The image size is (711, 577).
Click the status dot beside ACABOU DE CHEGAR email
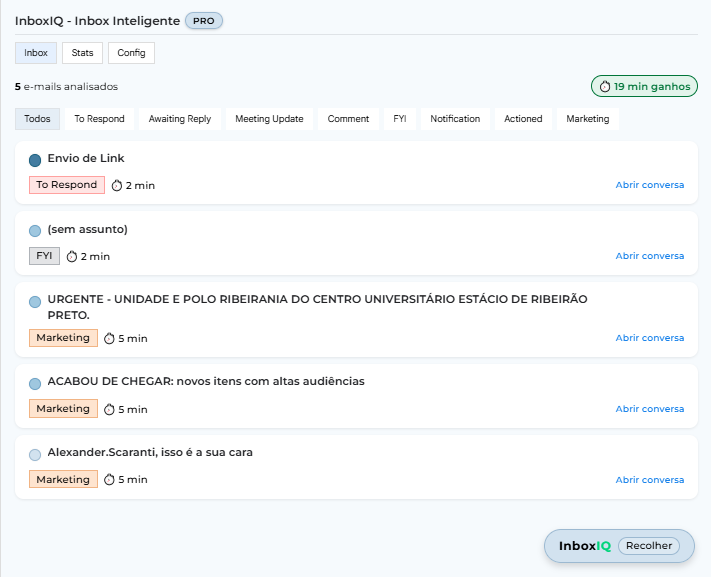[35, 383]
